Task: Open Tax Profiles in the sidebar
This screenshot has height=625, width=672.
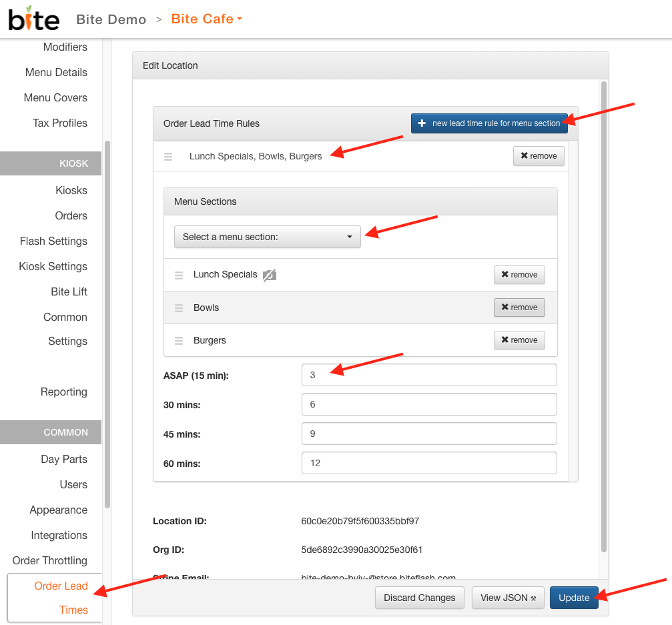Action: point(60,123)
